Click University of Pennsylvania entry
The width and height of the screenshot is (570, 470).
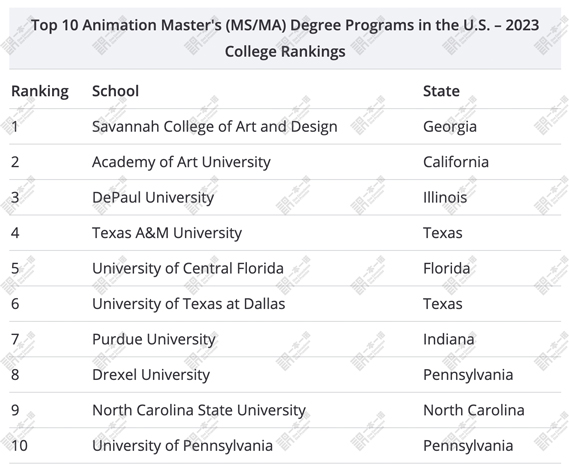pyautogui.click(x=182, y=446)
